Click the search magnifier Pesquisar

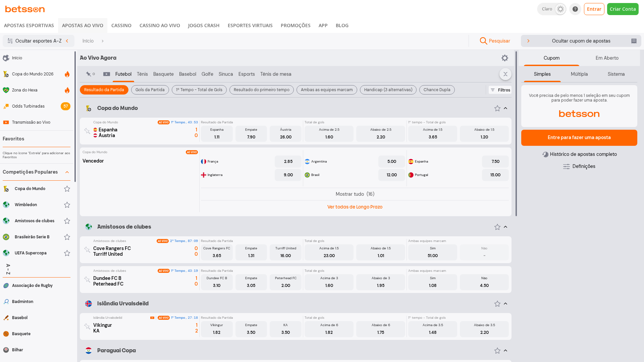[495, 41]
